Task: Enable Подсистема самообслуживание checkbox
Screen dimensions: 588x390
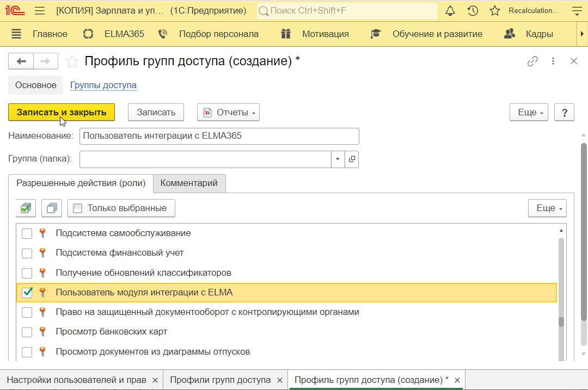Action: click(x=27, y=233)
